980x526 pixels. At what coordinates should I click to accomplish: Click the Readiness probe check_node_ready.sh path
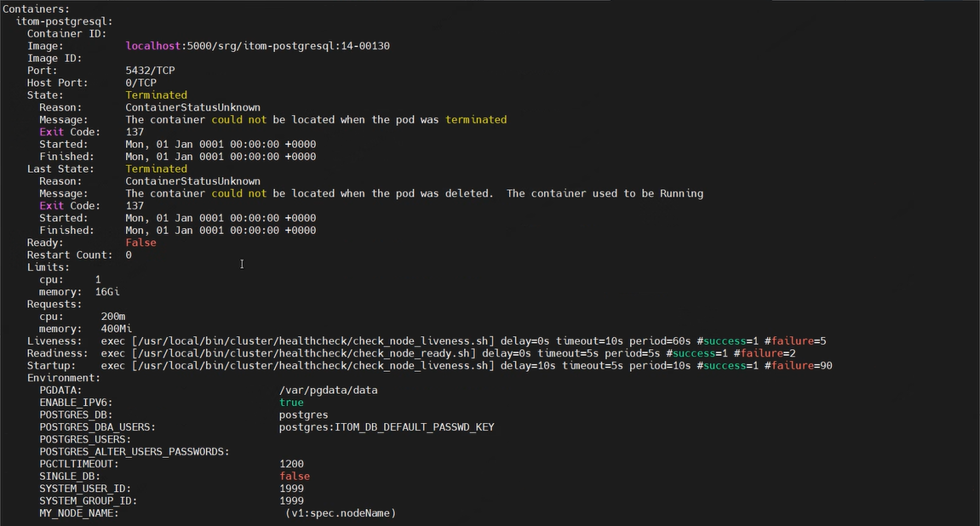click(x=304, y=353)
